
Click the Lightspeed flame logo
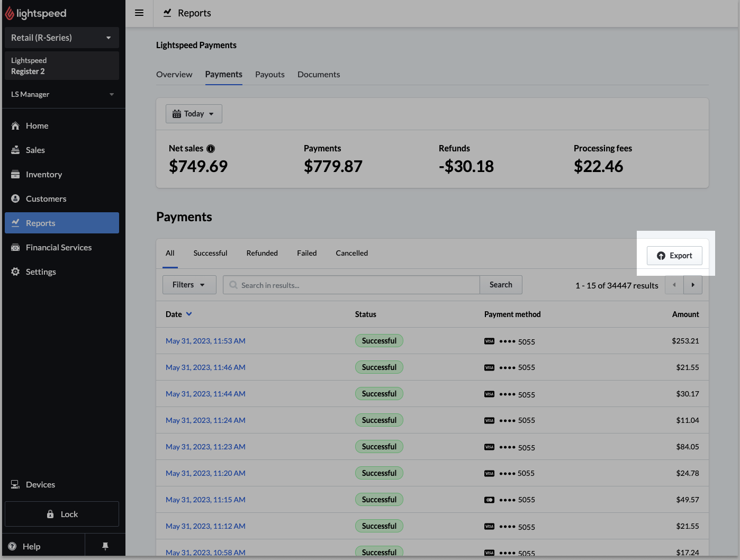[x=10, y=13]
